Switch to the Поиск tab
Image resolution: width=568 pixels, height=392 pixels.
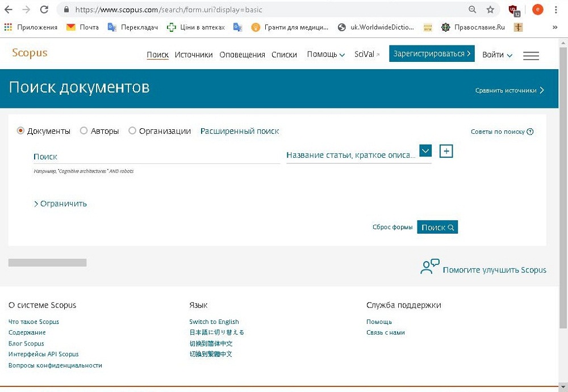(x=157, y=54)
